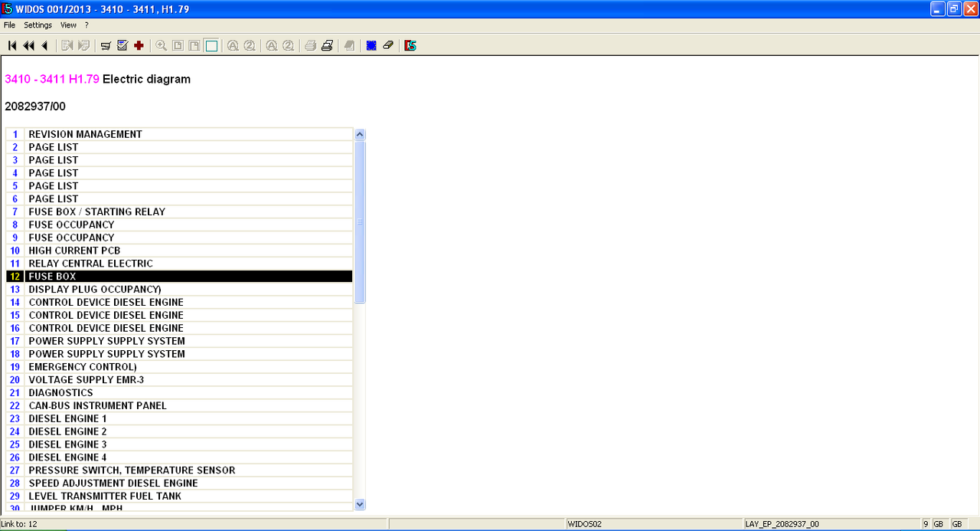Click the second greyed circled-A icon
The width and height of the screenshot is (980, 531).
[272, 46]
